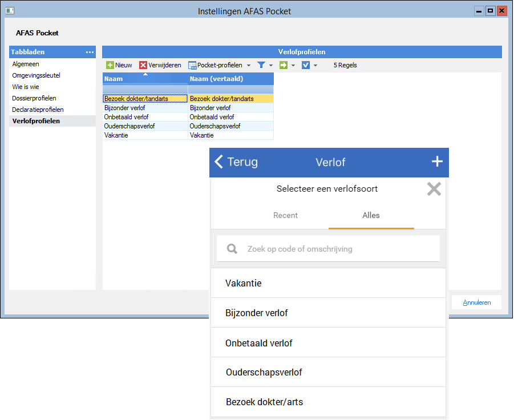Click the back chevron next to Terug

click(219, 161)
